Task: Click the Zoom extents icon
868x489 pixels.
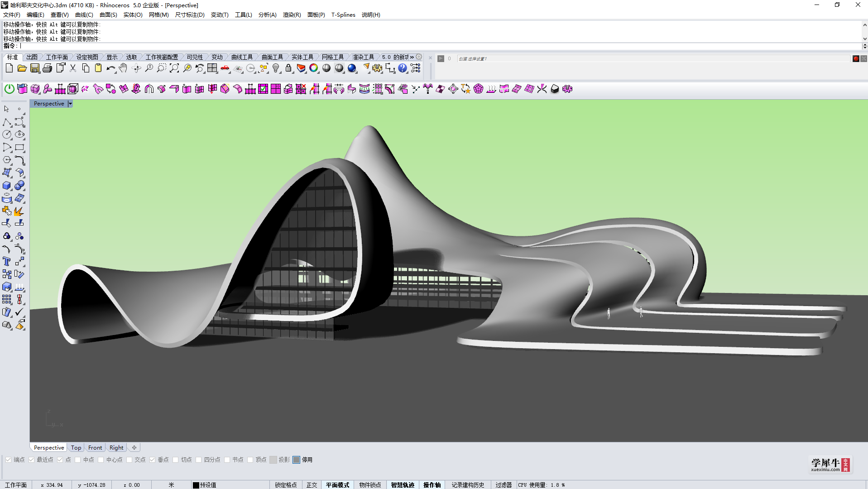Action: [174, 68]
